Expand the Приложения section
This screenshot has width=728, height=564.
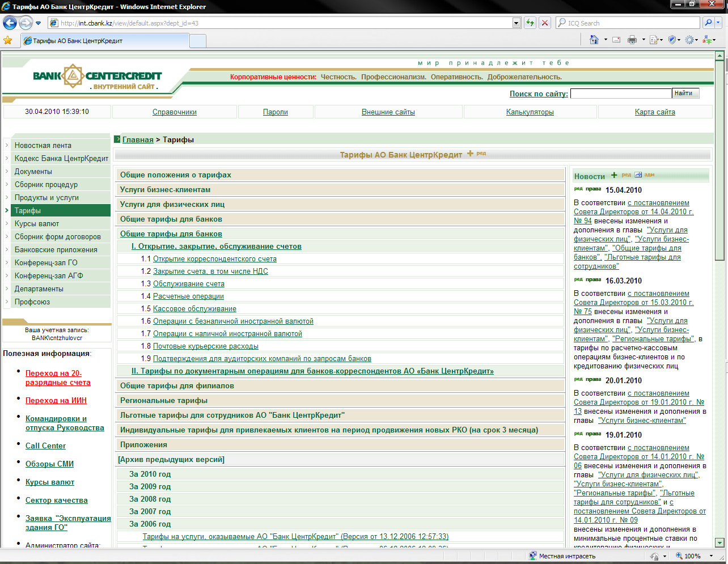coord(340,444)
